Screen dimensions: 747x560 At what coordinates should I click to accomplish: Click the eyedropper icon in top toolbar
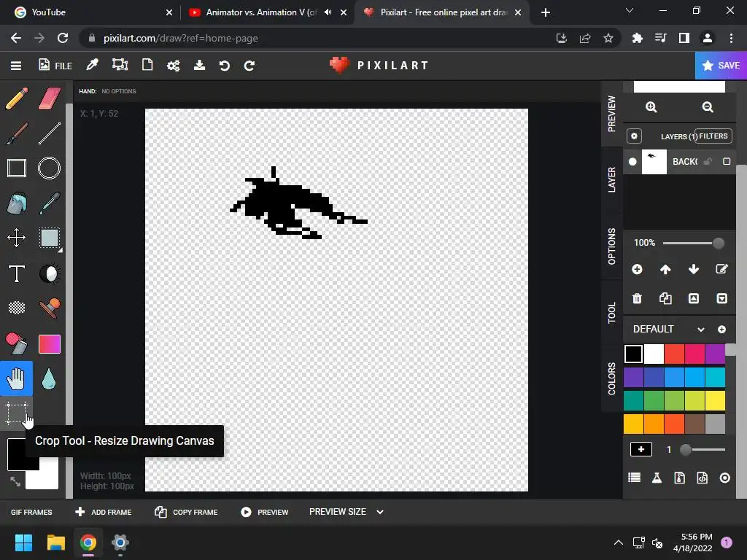(92, 65)
